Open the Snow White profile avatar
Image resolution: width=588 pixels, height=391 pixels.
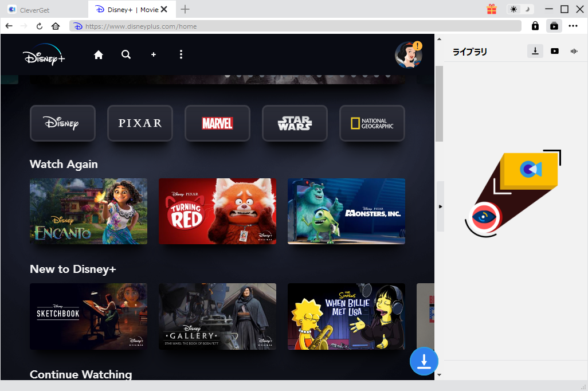(409, 55)
